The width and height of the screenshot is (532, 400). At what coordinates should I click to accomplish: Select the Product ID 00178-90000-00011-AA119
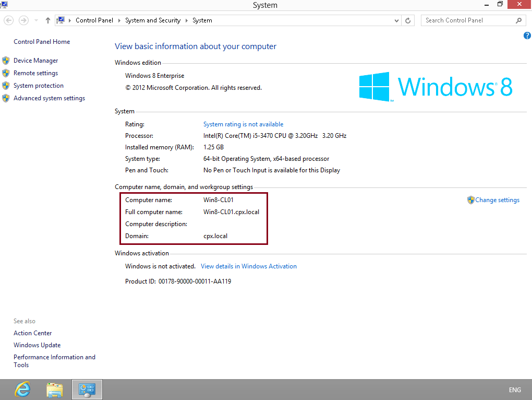pyautogui.click(x=195, y=281)
